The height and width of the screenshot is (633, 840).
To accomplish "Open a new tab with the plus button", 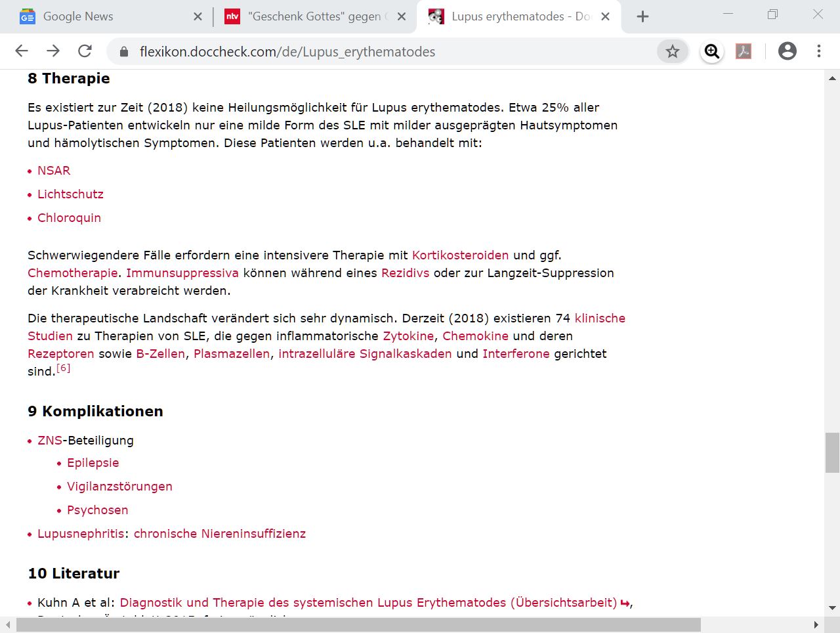I will point(642,16).
